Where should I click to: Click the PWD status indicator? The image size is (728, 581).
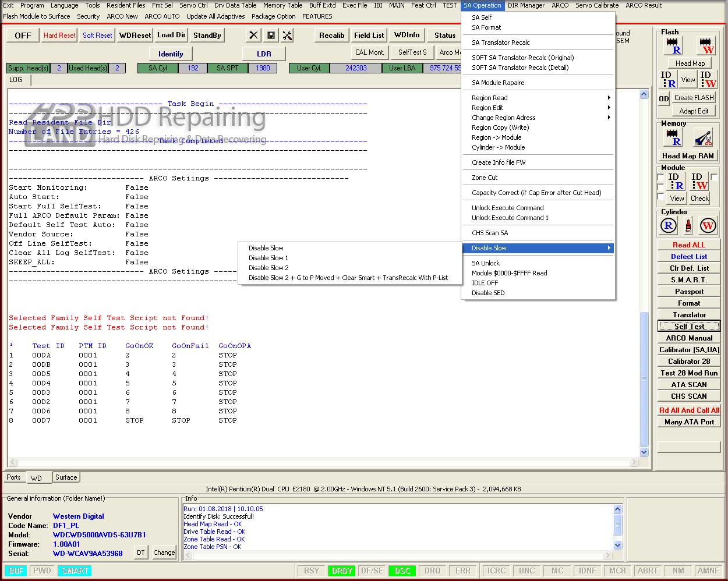tap(42, 571)
